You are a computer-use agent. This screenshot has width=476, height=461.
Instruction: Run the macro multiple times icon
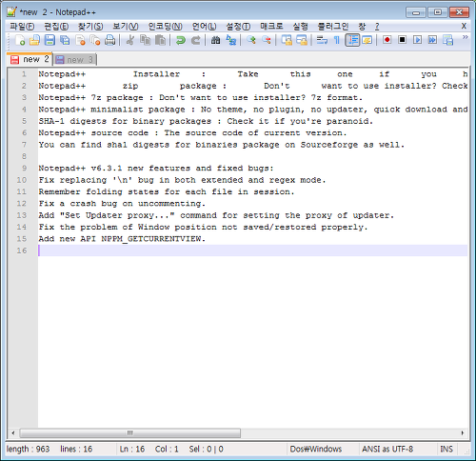432,40
